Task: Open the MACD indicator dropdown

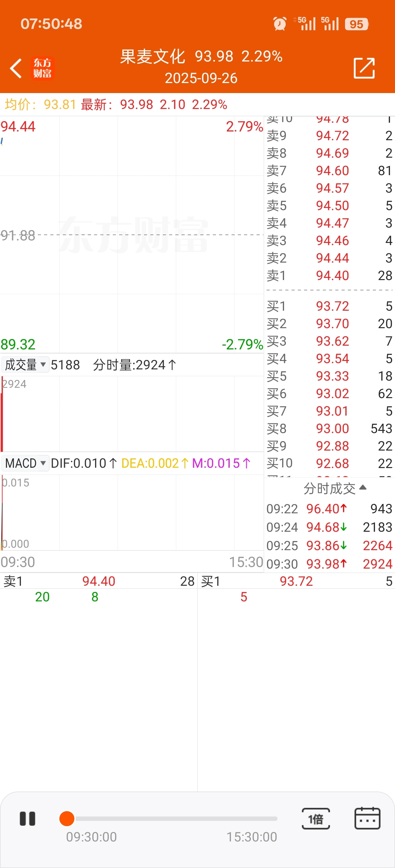Action: point(25,463)
